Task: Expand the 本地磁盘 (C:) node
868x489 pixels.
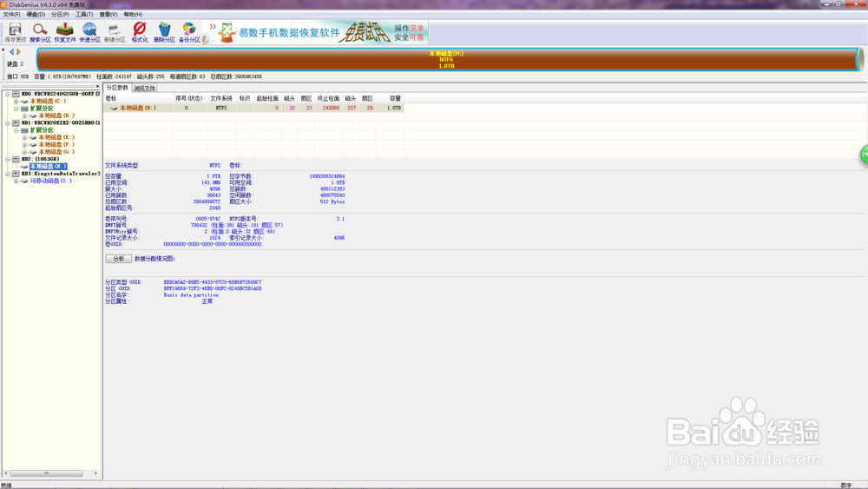Action: coord(16,102)
